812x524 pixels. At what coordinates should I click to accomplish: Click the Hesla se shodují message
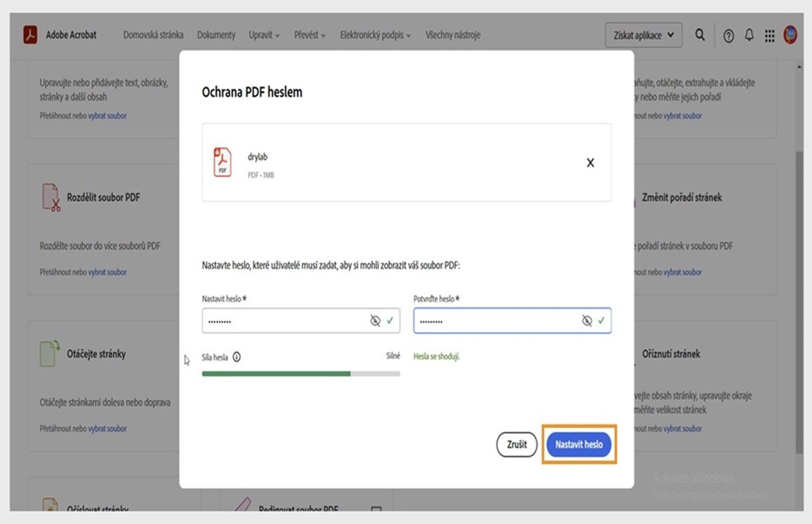click(436, 356)
